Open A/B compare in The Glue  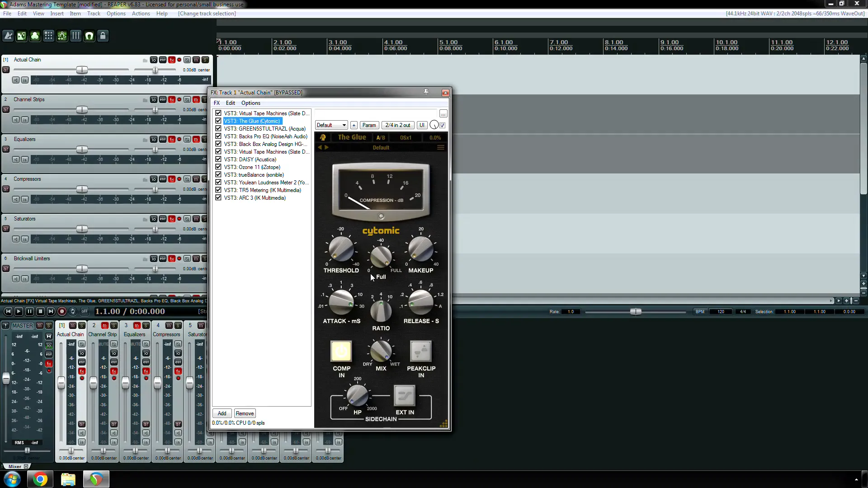(x=381, y=137)
